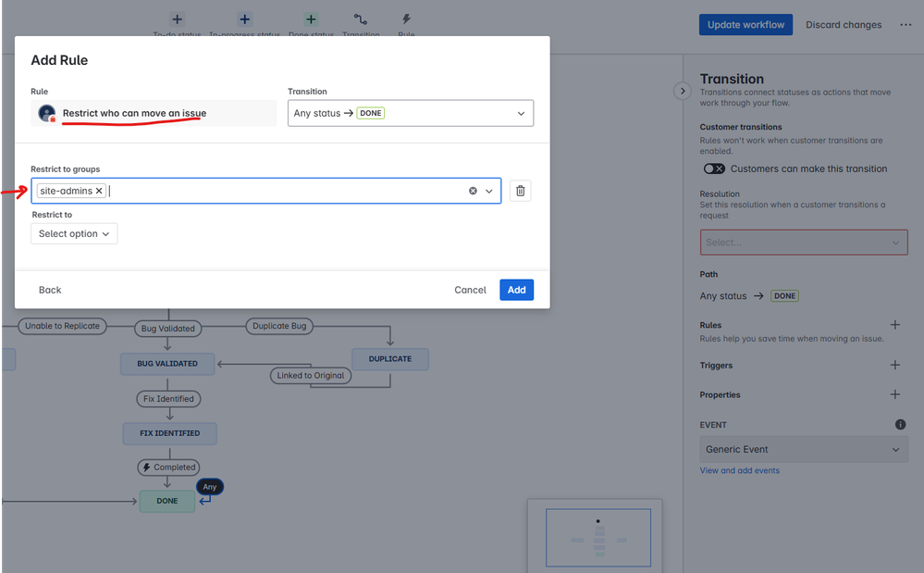Click the Rule lightning bolt icon

(406, 19)
